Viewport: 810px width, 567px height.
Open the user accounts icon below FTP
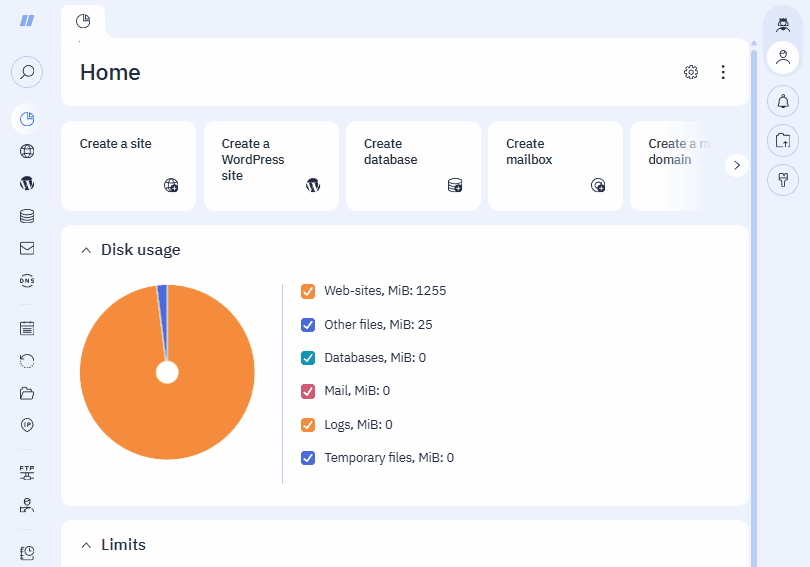click(27, 505)
